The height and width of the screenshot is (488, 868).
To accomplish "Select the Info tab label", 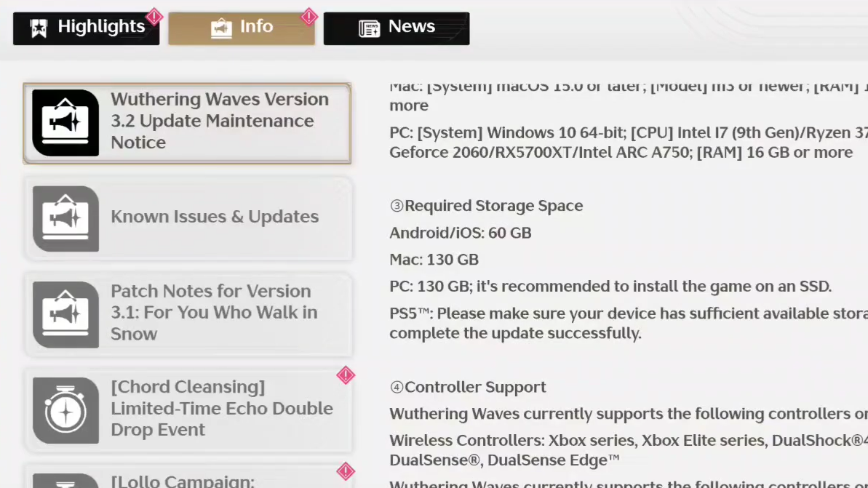I will 256,27.
